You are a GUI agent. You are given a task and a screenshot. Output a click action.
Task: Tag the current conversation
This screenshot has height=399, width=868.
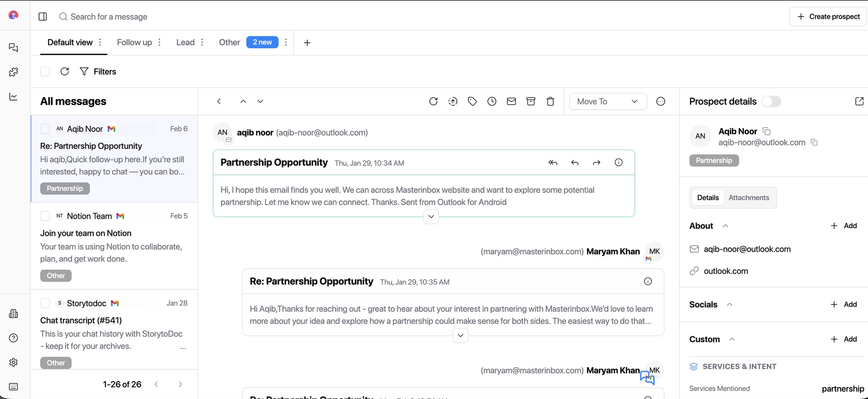pyautogui.click(x=472, y=101)
